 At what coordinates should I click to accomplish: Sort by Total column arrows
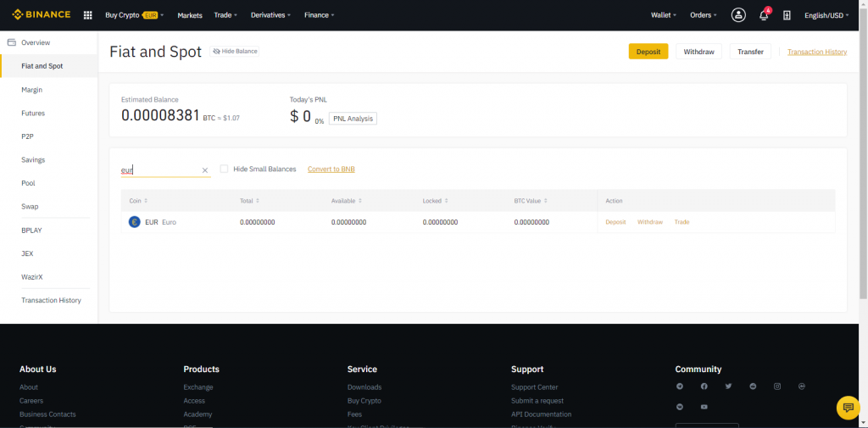coord(258,201)
